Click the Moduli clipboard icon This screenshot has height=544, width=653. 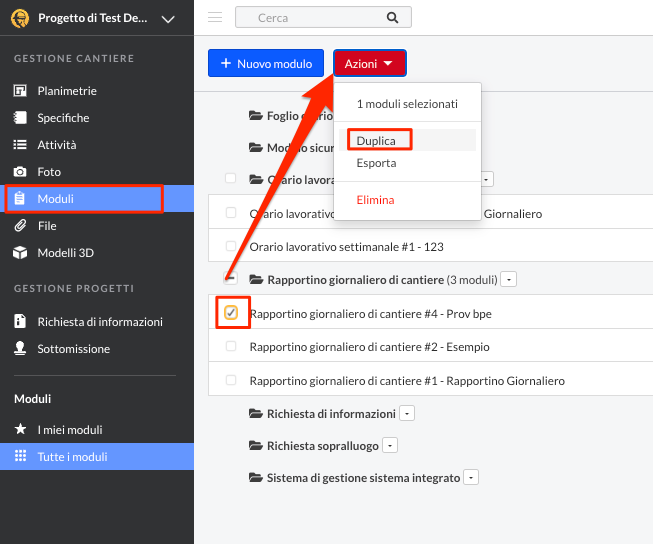point(20,198)
